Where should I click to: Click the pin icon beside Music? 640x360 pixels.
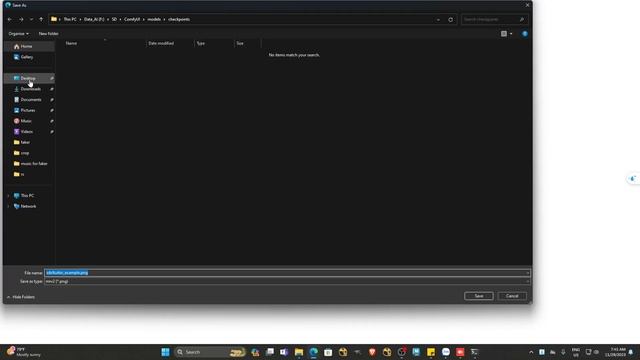coord(52,121)
